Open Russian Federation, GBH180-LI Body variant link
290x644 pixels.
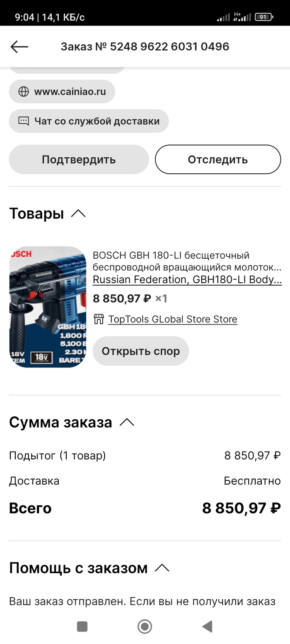pos(187,279)
